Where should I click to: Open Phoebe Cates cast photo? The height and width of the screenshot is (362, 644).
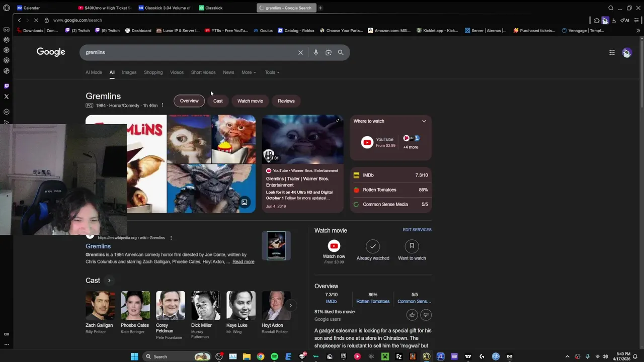coord(135,305)
